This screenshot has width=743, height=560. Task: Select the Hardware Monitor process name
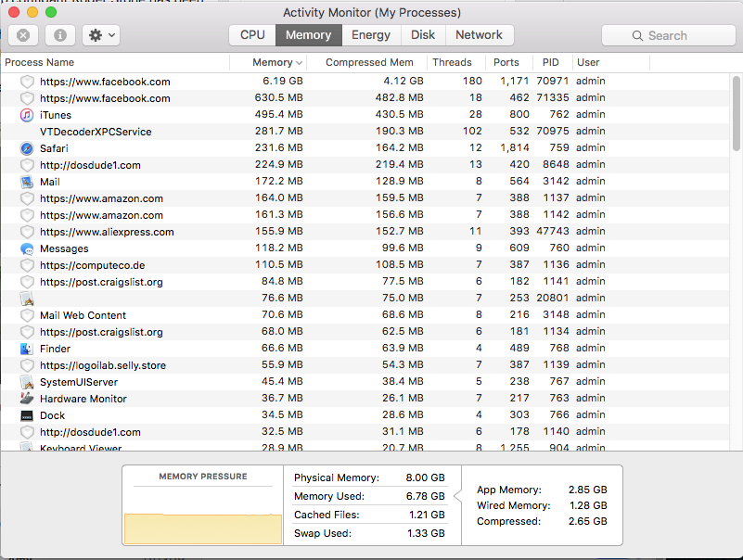point(83,399)
